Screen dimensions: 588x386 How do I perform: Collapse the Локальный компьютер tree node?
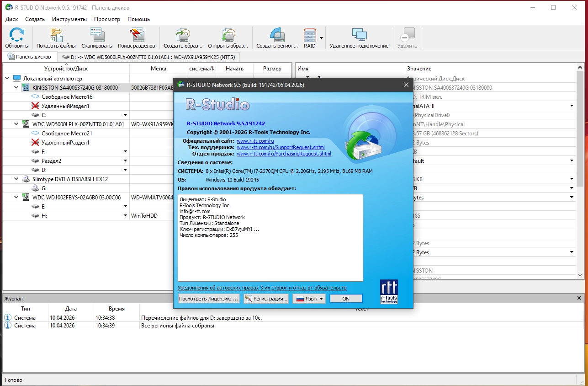[x=7, y=78]
